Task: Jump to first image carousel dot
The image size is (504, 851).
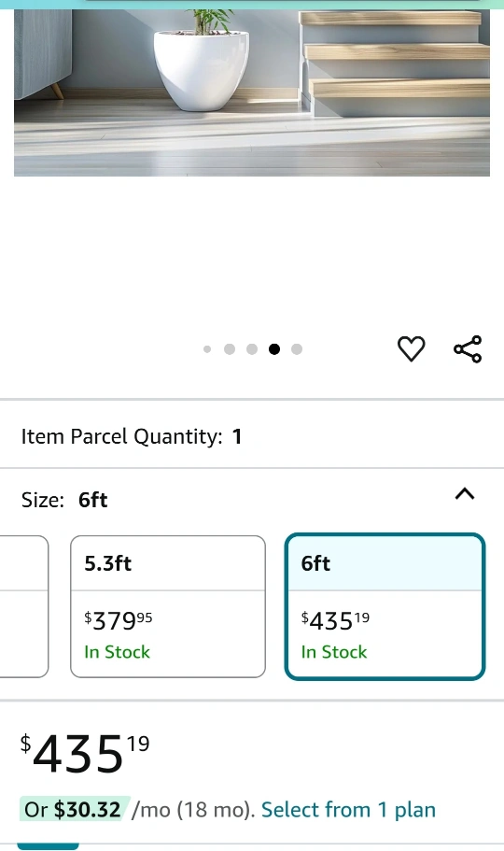Action: [x=207, y=349]
